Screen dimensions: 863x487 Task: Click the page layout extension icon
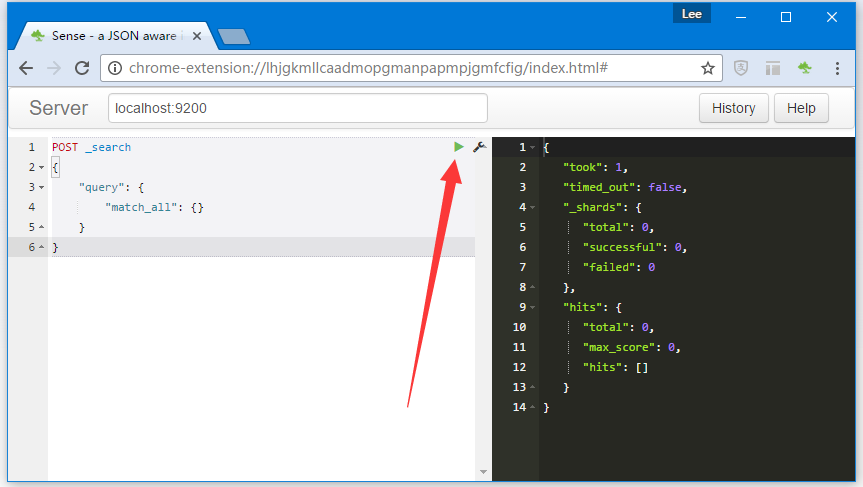pos(772,68)
